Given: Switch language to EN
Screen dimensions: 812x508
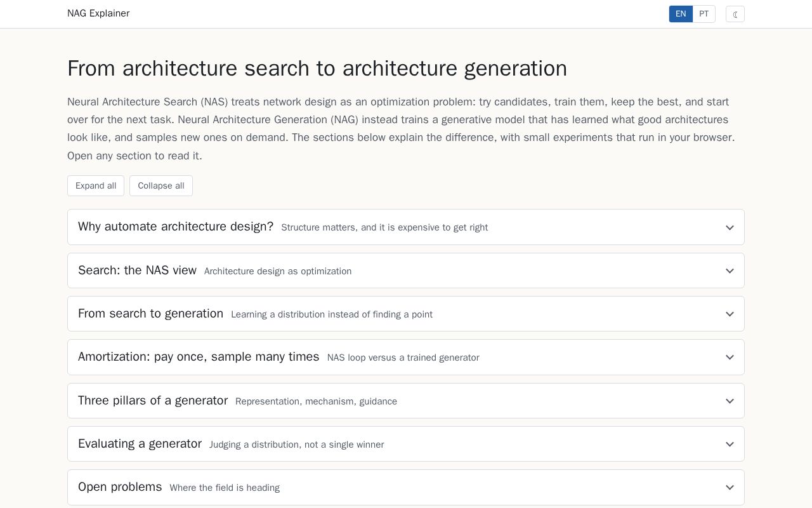Looking at the screenshot, I should coord(681,14).
